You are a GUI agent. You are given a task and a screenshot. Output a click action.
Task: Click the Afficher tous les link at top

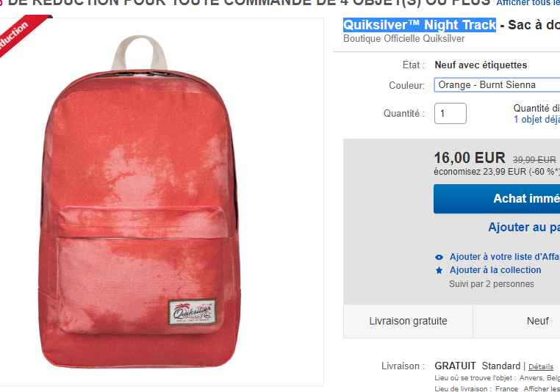click(528, 3)
